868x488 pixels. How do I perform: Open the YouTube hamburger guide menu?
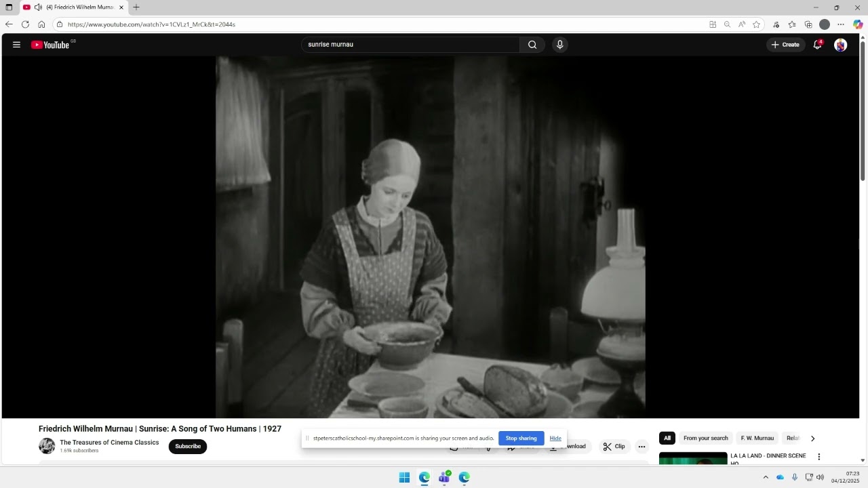point(16,45)
